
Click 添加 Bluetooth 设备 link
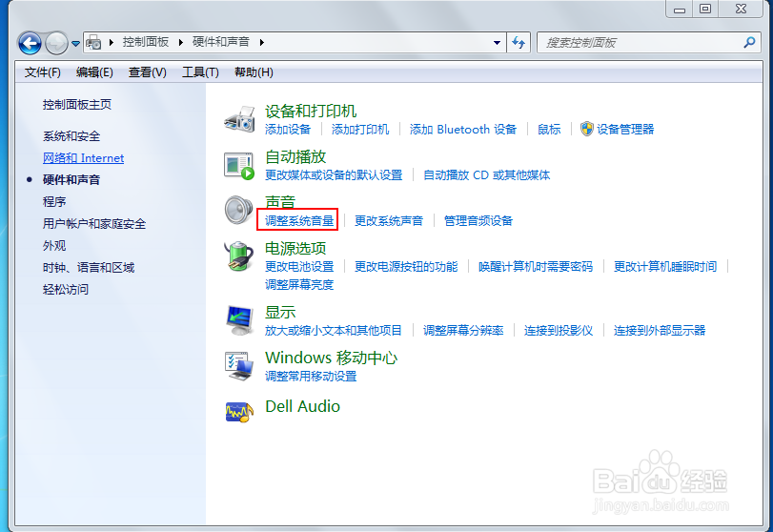[463, 129]
